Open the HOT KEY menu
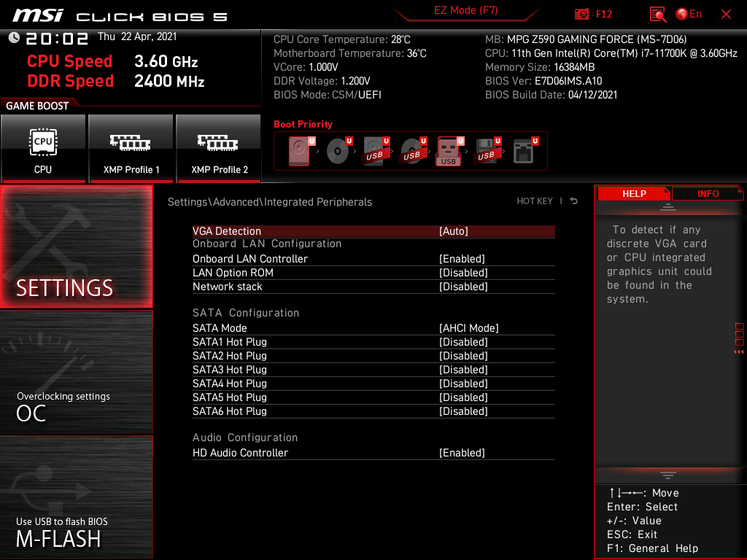Image resolution: width=747 pixels, height=560 pixels. click(535, 201)
